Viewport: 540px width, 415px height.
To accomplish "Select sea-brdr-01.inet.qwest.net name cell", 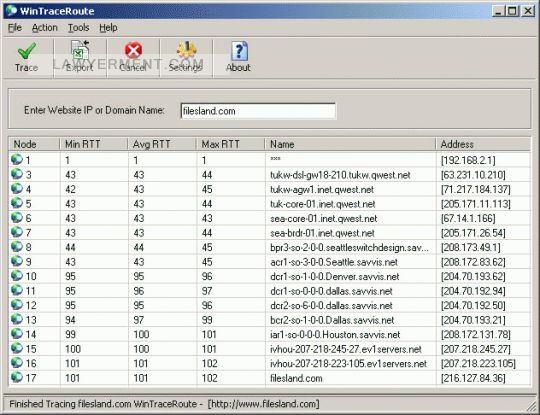I will pos(322,233).
